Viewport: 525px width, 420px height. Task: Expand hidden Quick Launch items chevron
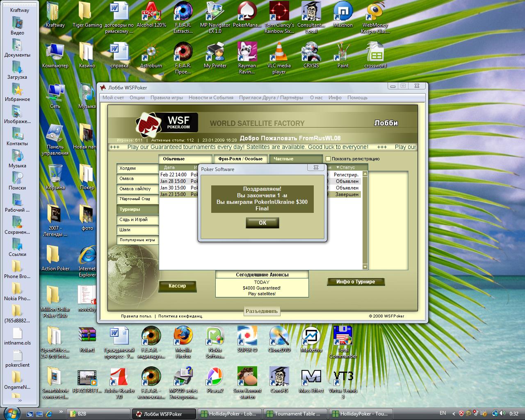[61, 411]
